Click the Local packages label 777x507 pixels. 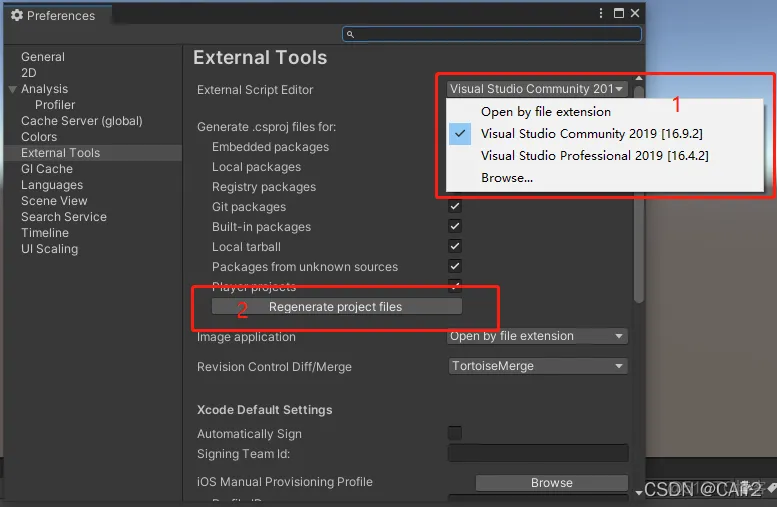point(256,167)
